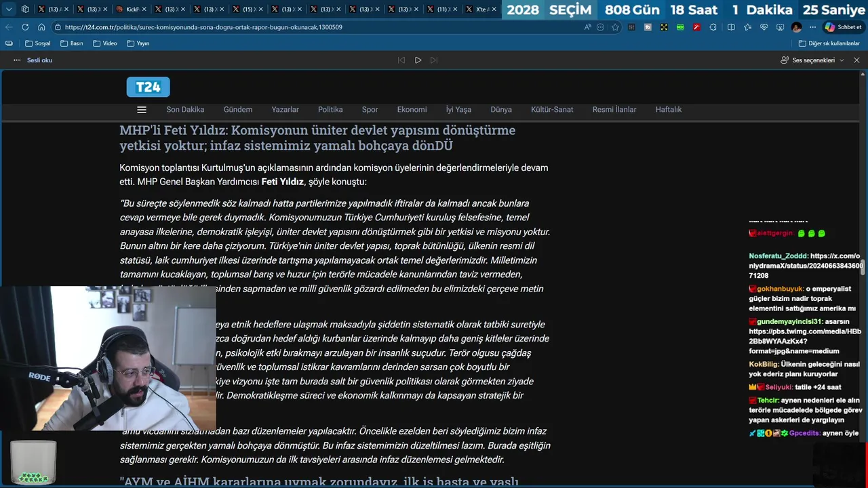Go to the Politika section
Viewport: 868px width, 488px height.
coord(330,110)
